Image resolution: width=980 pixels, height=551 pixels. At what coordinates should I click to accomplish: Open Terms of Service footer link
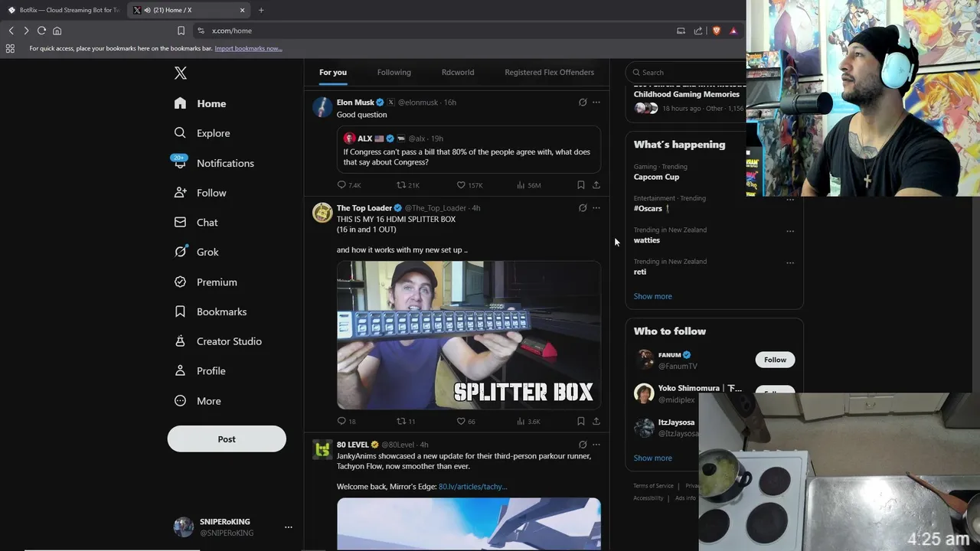click(x=653, y=486)
